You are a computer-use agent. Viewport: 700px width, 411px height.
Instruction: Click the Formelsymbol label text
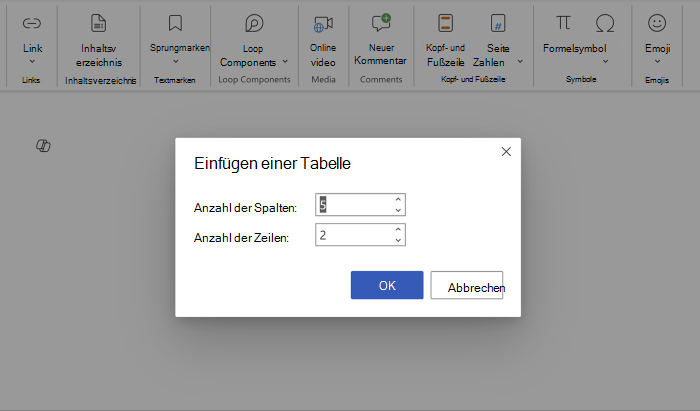(575, 48)
